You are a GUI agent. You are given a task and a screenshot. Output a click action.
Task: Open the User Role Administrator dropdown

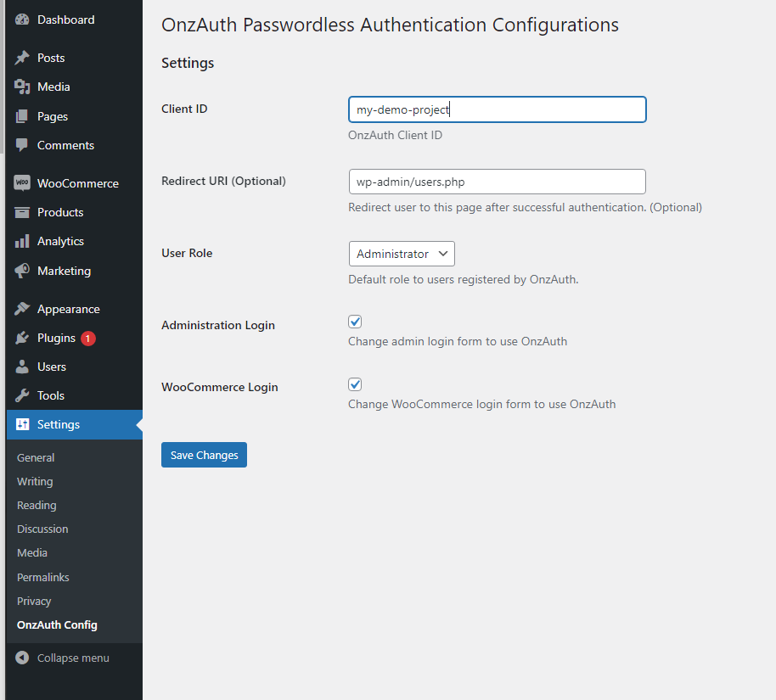[402, 254]
